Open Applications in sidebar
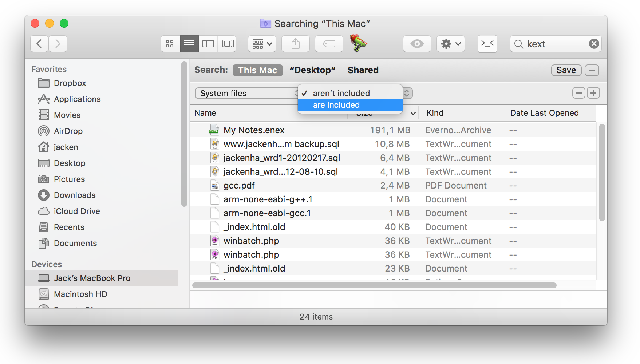The height and width of the screenshot is (364, 640). pos(102,99)
